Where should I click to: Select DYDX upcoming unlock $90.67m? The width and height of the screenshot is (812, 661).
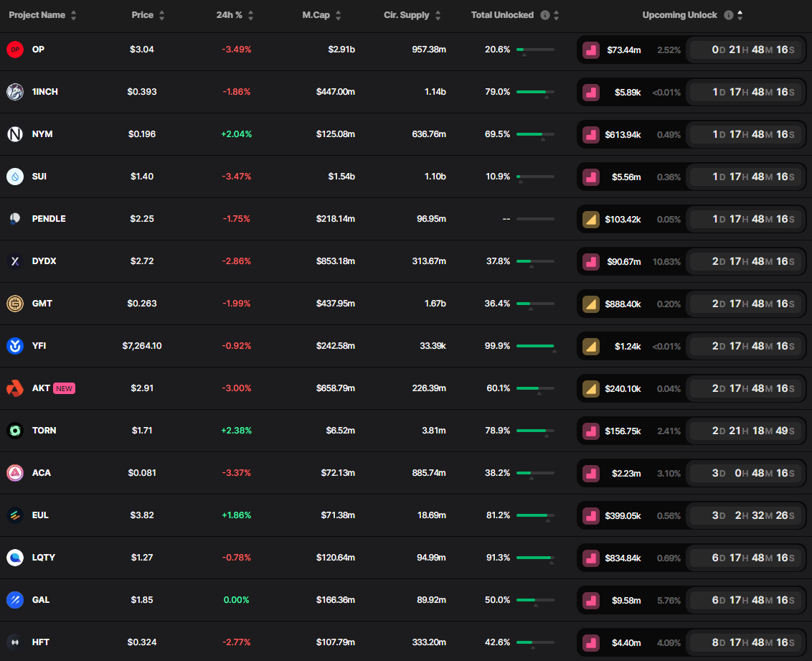(624, 262)
